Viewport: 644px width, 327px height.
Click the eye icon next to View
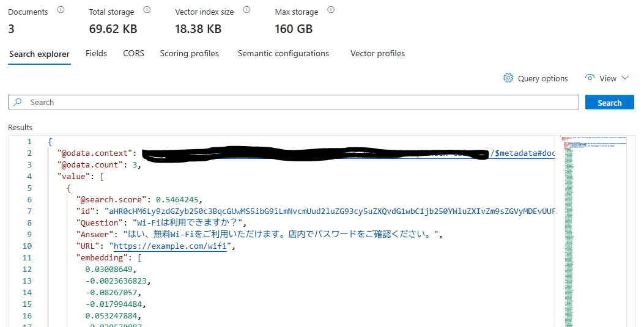(x=590, y=78)
